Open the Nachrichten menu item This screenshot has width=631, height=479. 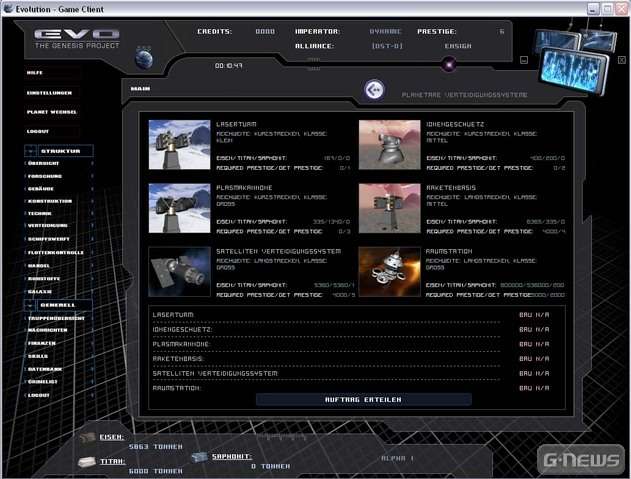pos(47,330)
